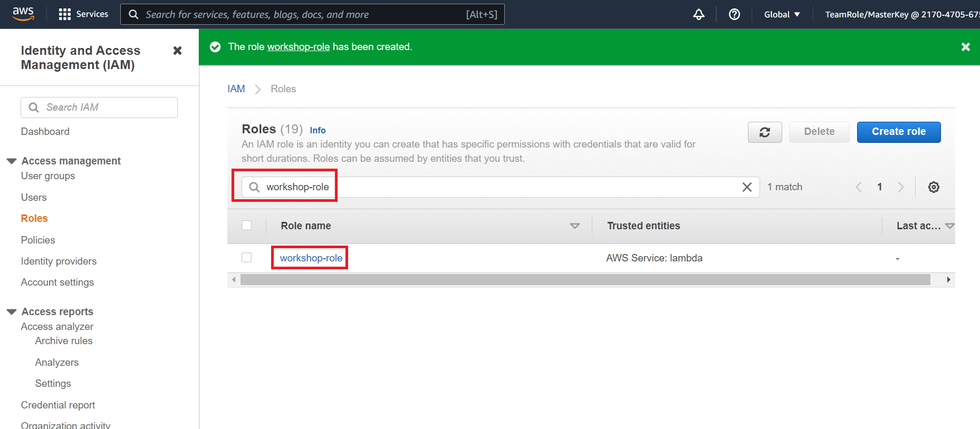This screenshot has width=980, height=429.
Task: Close the IAM navigation panel
Action: pos(177,51)
